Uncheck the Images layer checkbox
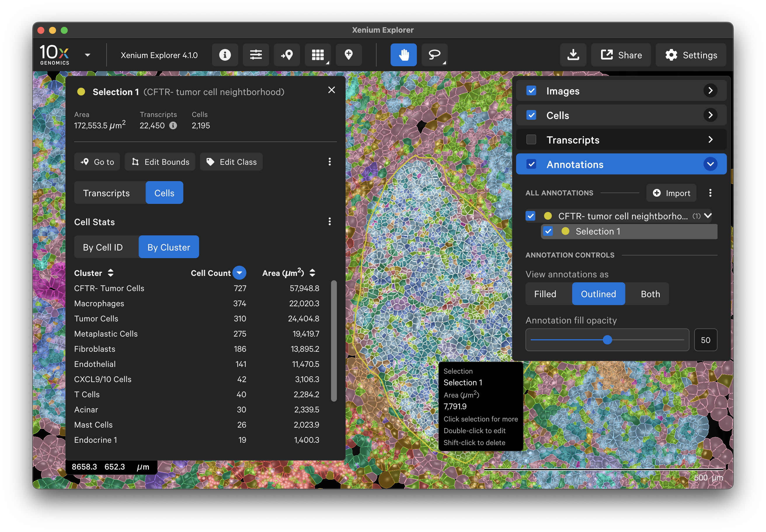This screenshot has height=532, width=766. click(531, 91)
